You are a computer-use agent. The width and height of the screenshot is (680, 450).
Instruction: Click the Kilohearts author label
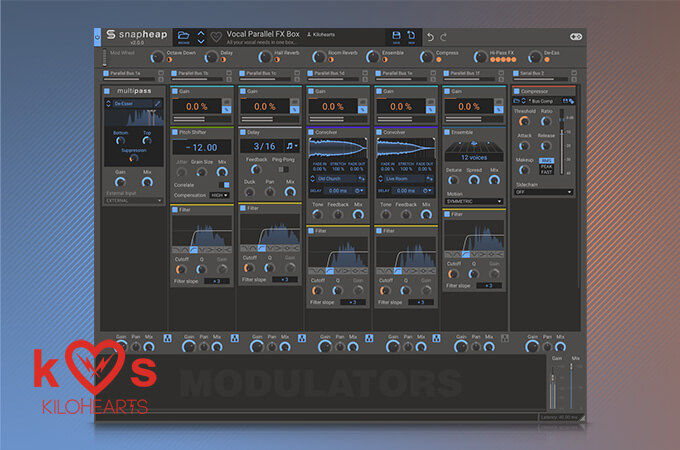tap(321, 35)
